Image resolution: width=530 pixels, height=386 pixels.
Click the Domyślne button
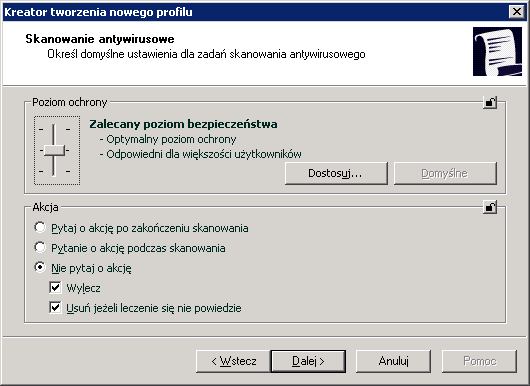pos(445,173)
